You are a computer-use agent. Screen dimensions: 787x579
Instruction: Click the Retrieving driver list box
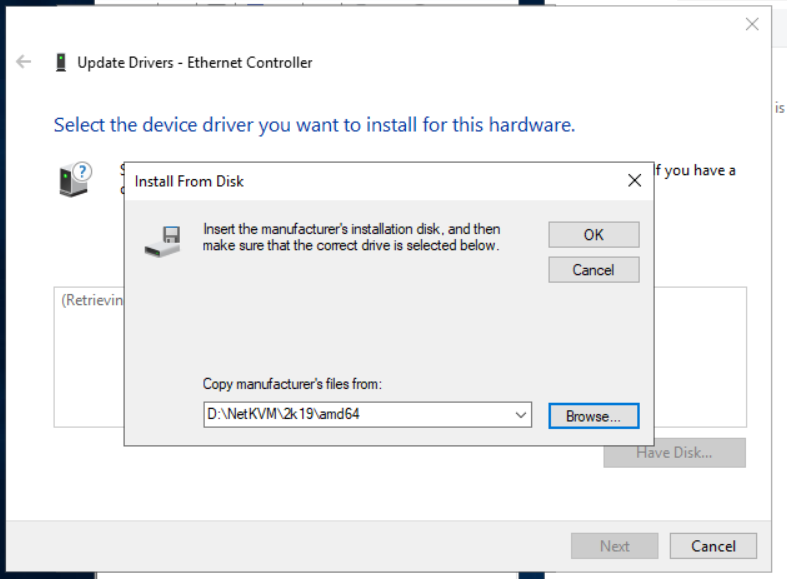pos(88,360)
